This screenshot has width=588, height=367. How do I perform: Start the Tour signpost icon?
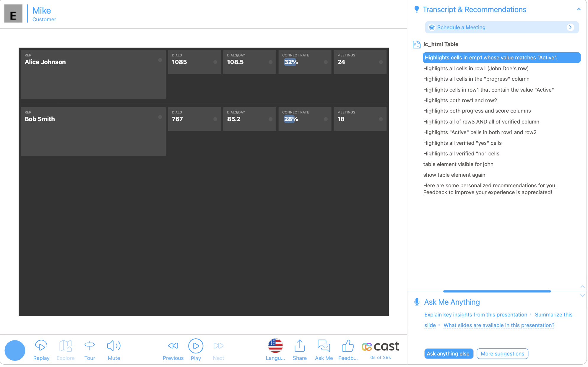click(x=90, y=346)
